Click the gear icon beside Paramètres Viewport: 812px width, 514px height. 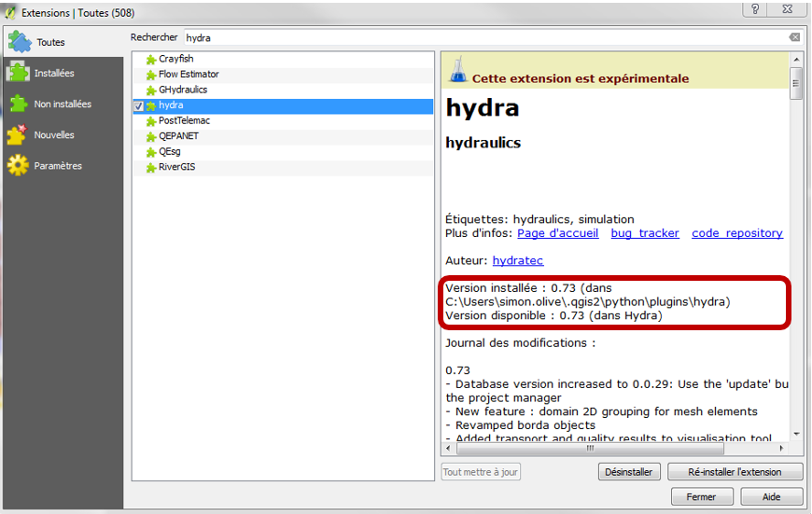18,165
